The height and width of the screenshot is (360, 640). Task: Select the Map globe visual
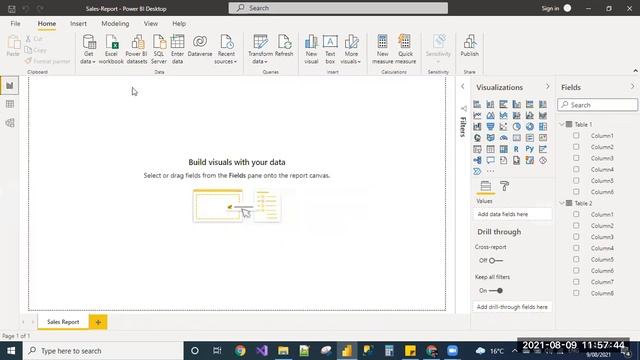pos(477,138)
